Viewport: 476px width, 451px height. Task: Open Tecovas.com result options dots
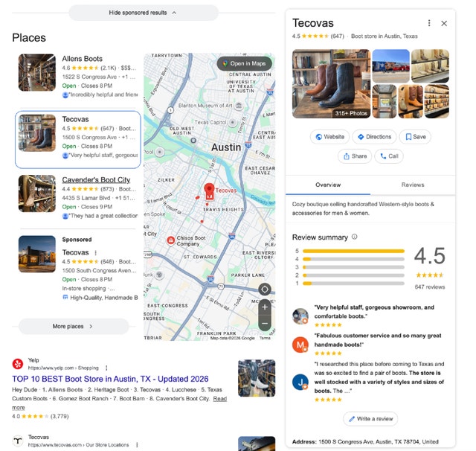pyautogui.click(x=137, y=444)
